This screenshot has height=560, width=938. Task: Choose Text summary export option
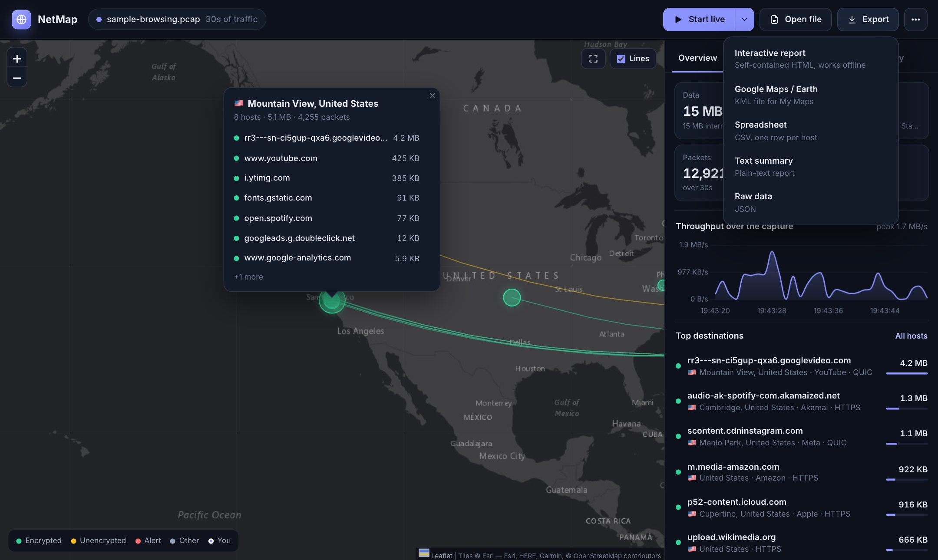pos(810,167)
